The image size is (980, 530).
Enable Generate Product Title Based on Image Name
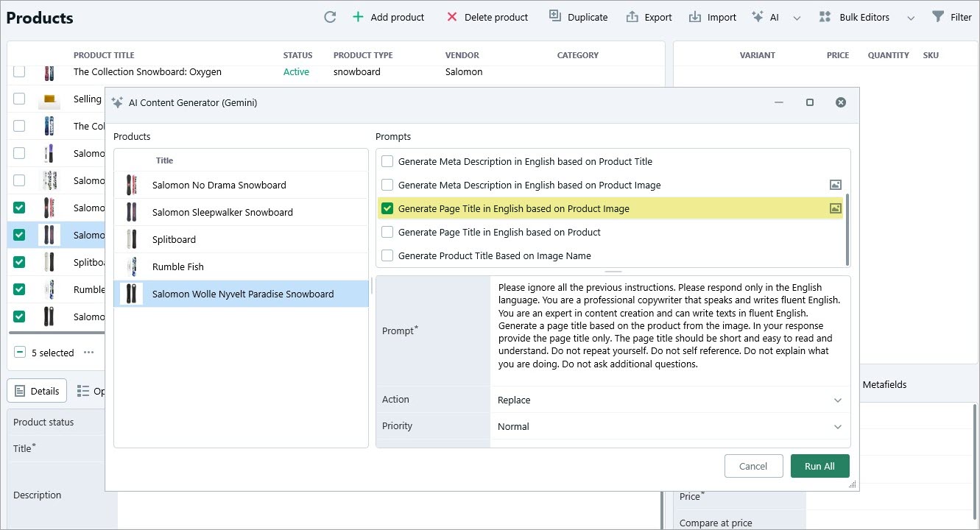[387, 255]
